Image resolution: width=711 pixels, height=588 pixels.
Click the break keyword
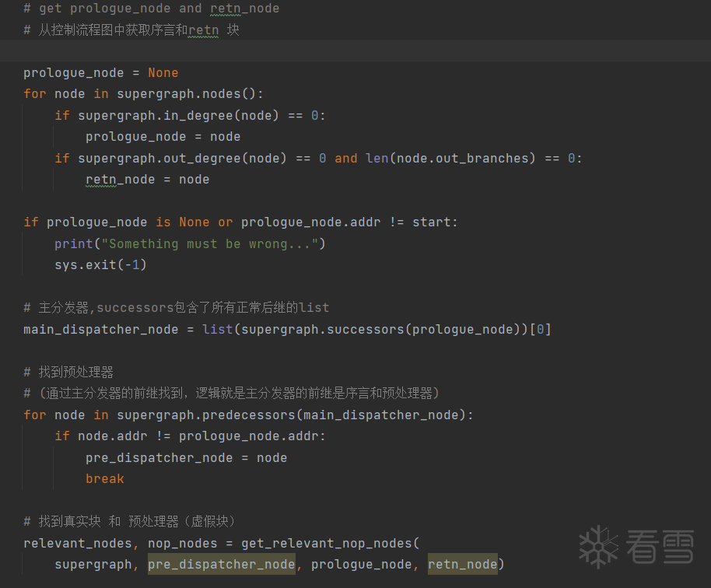[x=104, y=479]
